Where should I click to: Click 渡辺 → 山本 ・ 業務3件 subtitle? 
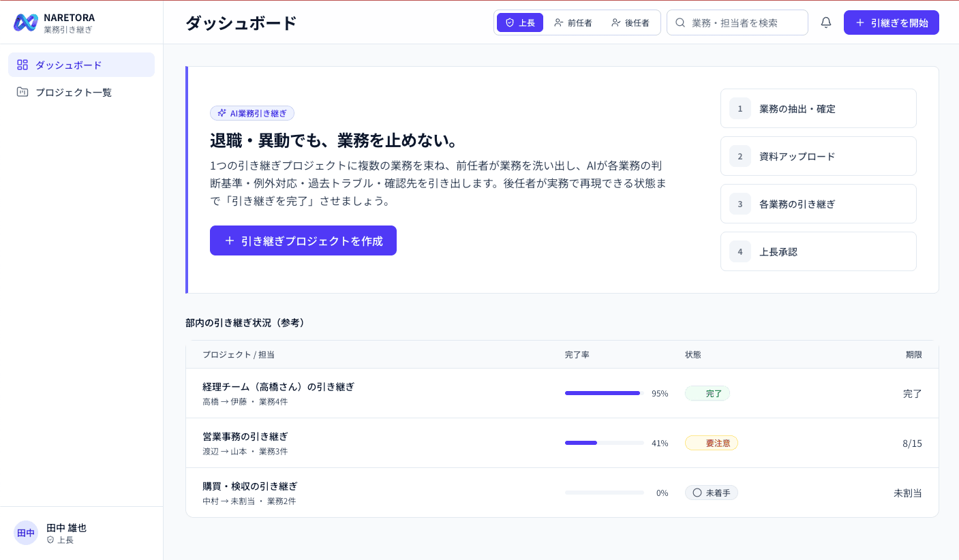pos(245,451)
